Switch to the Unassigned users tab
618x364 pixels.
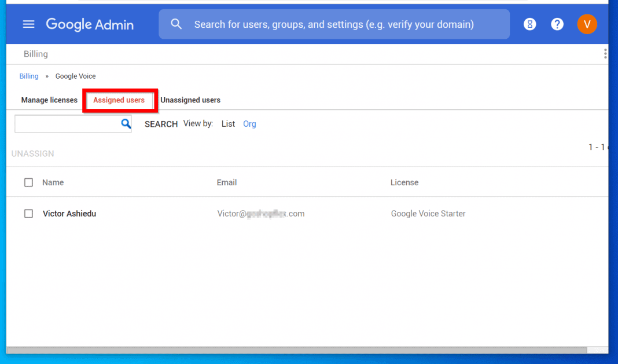coord(190,100)
